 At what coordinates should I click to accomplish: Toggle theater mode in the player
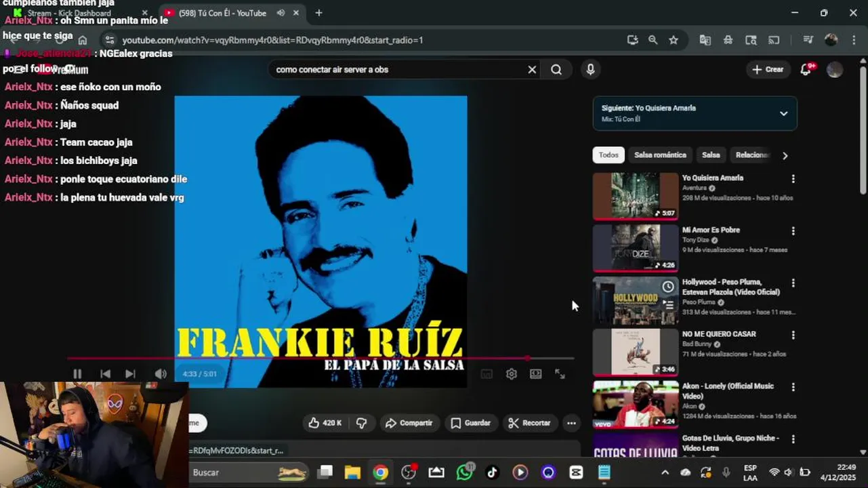point(536,374)
